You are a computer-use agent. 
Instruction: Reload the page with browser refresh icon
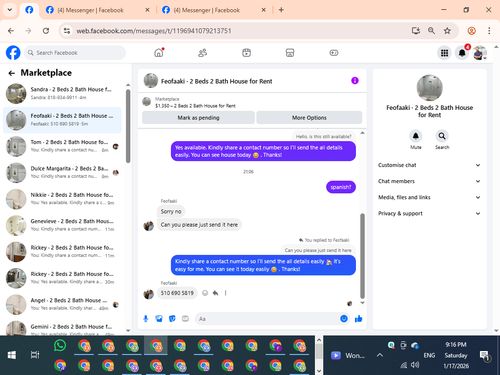click(46, 31)
